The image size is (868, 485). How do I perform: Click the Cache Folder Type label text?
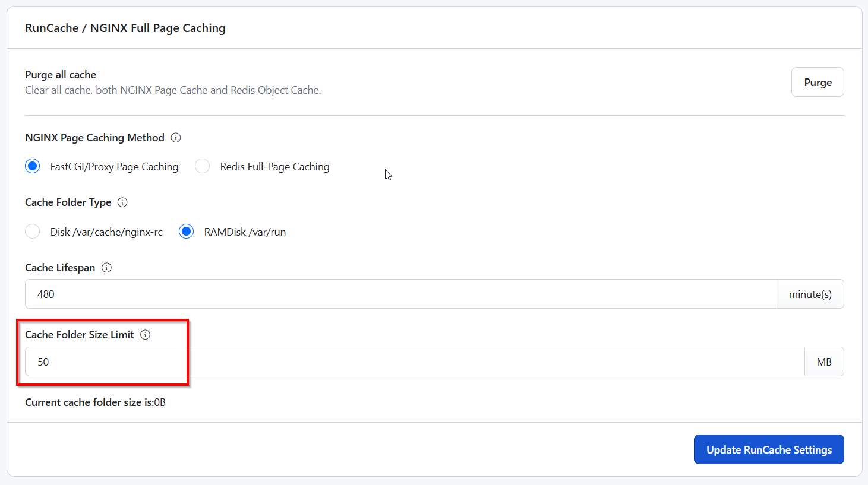(68, 202)
